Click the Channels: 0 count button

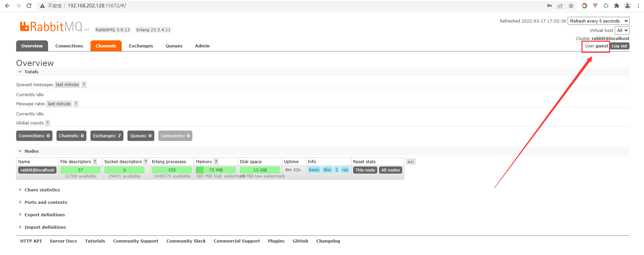coord(71,136)
